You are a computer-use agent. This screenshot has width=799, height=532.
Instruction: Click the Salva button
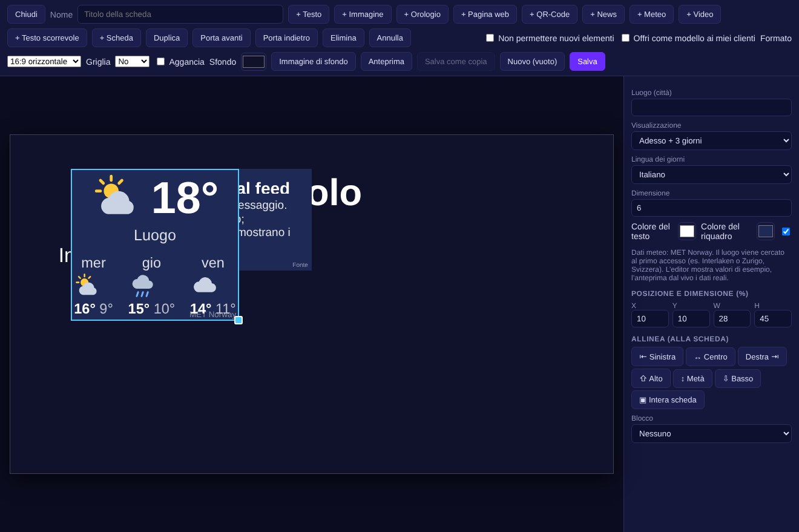click(x=587, y=61)
